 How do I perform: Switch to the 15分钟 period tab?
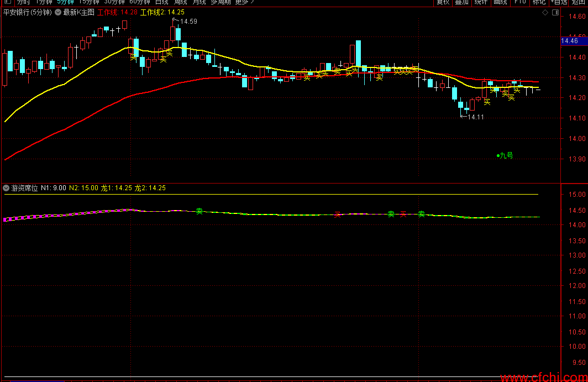[x=89, y=2]
